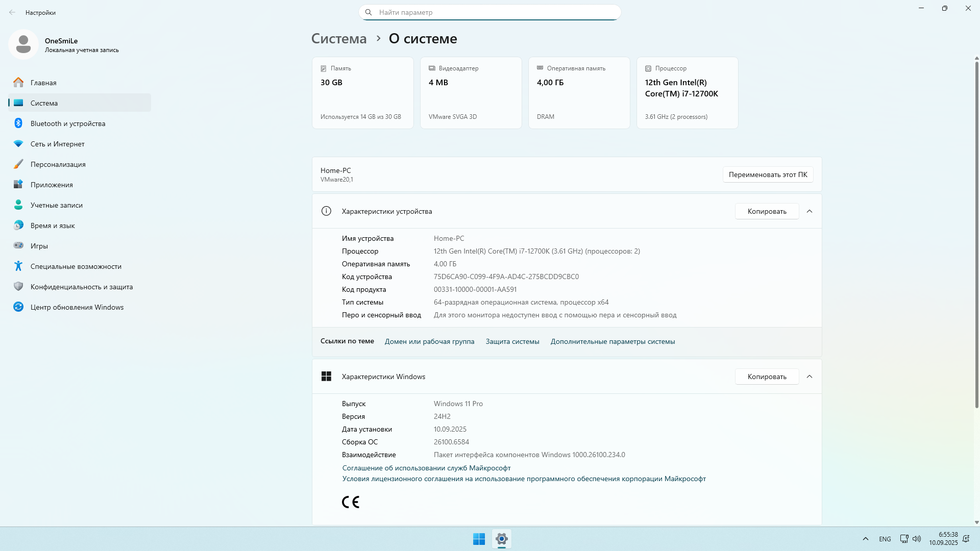The width and height of the screenshot is (980, 551).
Task: Click the Переименовать этот ПК button
Action: [768, 174]
